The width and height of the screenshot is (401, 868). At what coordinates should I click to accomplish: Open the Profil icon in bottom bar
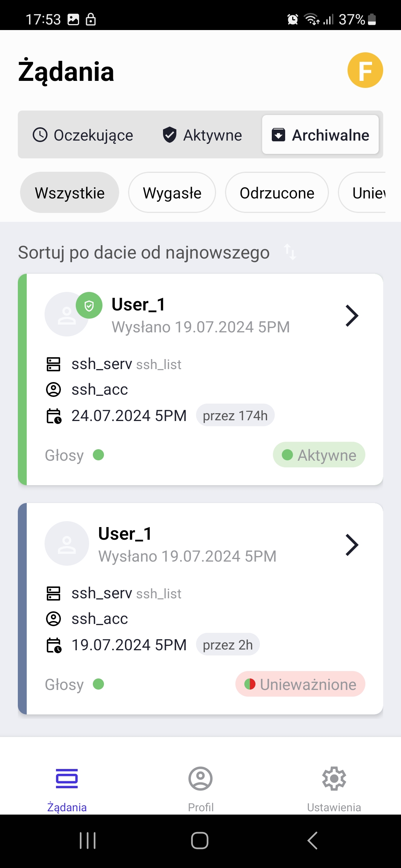click(200, 779)
